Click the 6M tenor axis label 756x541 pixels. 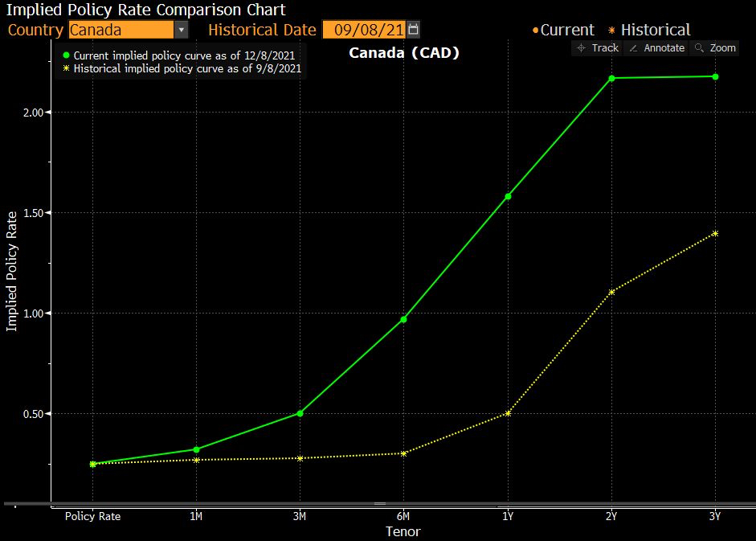403,516
